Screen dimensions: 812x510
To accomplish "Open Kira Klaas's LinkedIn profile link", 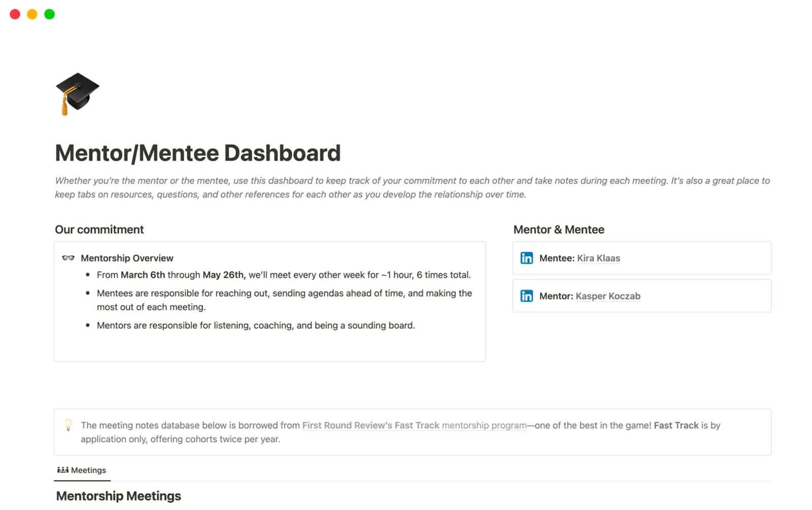I will click(598, 258).
